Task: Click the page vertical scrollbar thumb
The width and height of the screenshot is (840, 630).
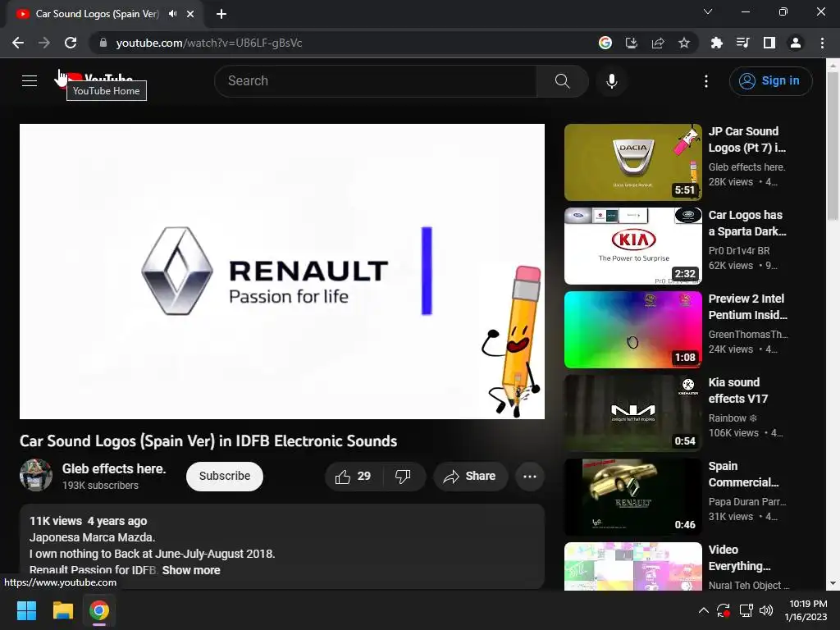Action: 832,144
